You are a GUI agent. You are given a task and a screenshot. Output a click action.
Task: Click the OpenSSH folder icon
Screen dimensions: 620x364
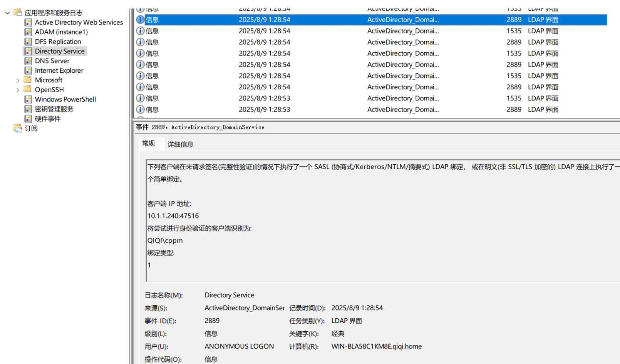coord(28,89)
